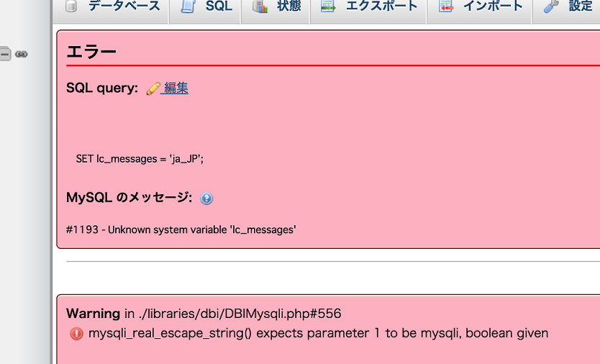
Task: Click the mysqli_real_escape_string() expects parameter message
Action: point(319,333)
